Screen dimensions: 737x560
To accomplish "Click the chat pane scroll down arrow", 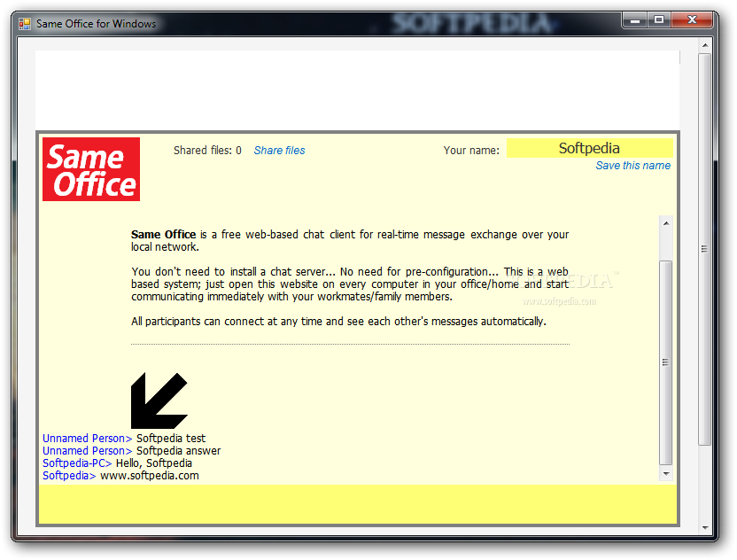I will pos(666,473).
